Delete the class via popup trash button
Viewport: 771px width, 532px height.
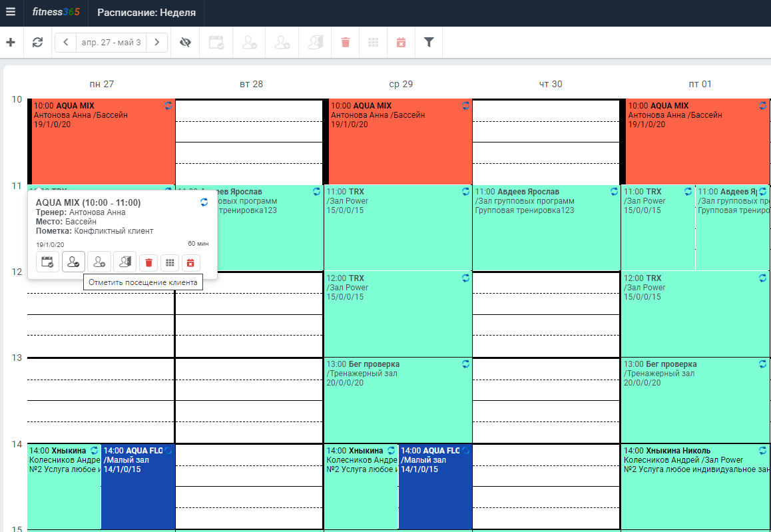(148, 263)
